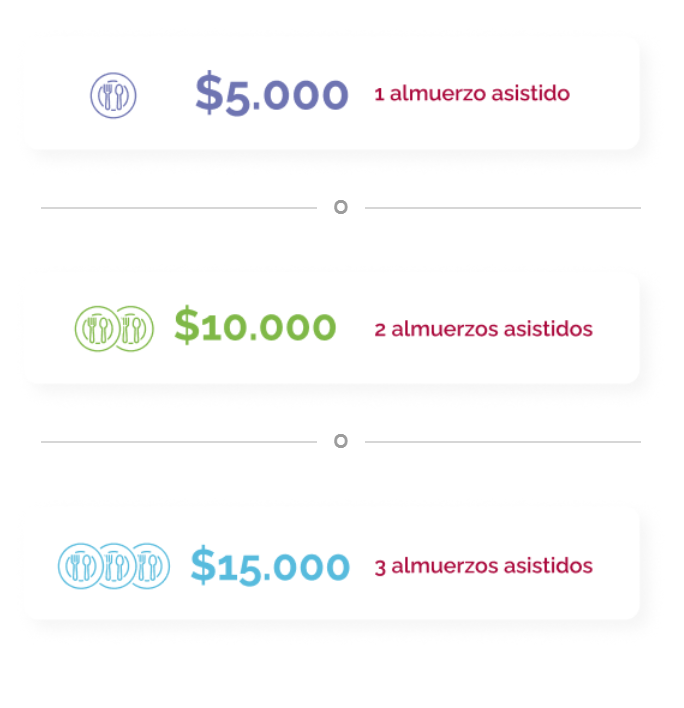The height and width of the screenshot is (708, 684).
Task: Click the '2 almuerzos asistidos' label
Action: point(483,329)
